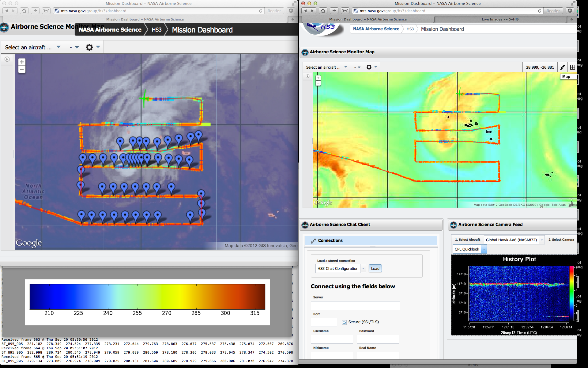Expand the HS3 Chat Configuration dropdown
This screenshot has height=368, width=588.
[363, 269]
